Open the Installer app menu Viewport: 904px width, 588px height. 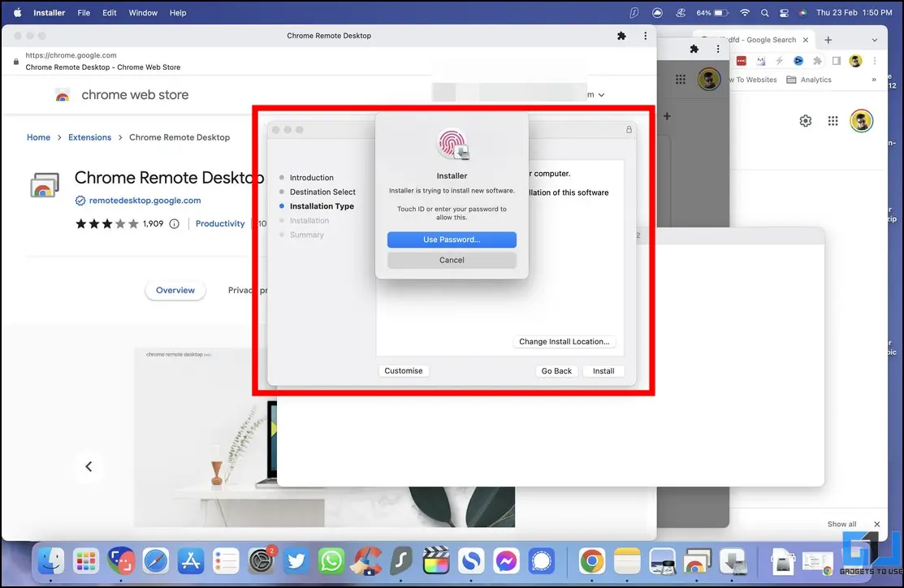coord(49,13)
